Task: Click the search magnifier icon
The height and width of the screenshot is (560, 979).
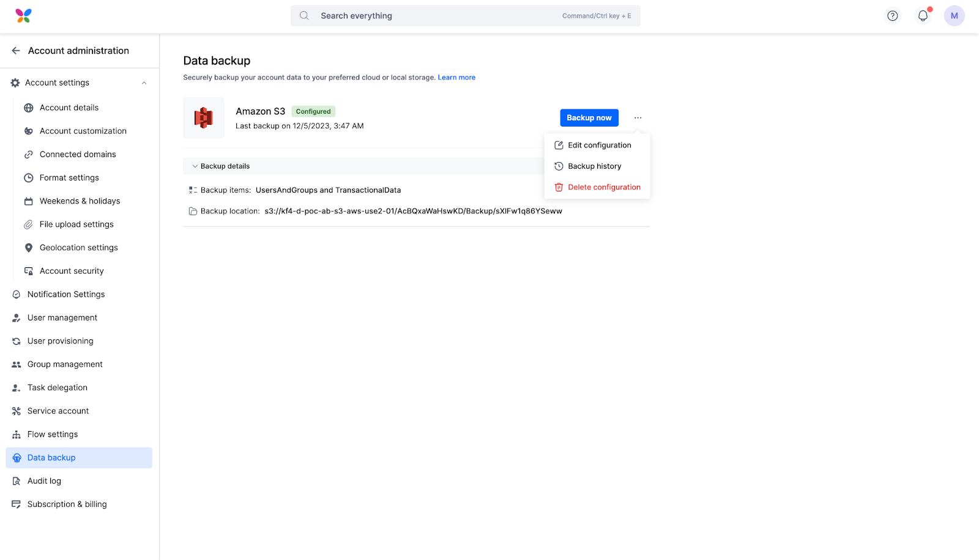Action: click(x=304, y=16)
